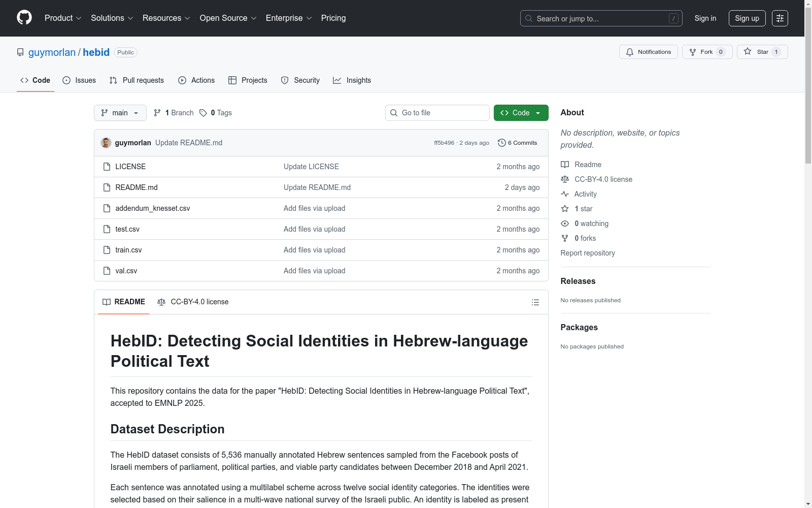Open the green Code clone dropdown
The width and height of the screenshot is (812, 508).
(x=521, y=113)
